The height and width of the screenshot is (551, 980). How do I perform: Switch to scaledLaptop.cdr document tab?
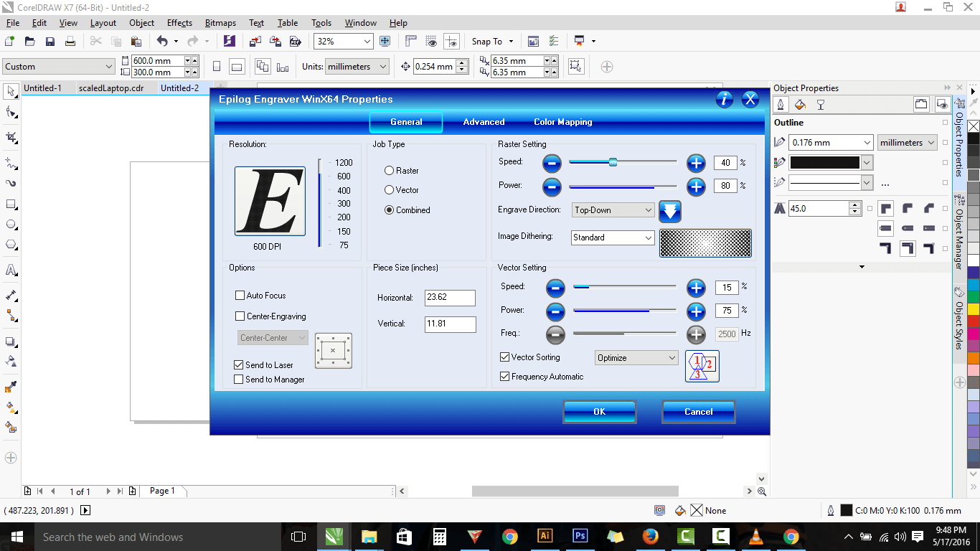click(x=111, y=88)
